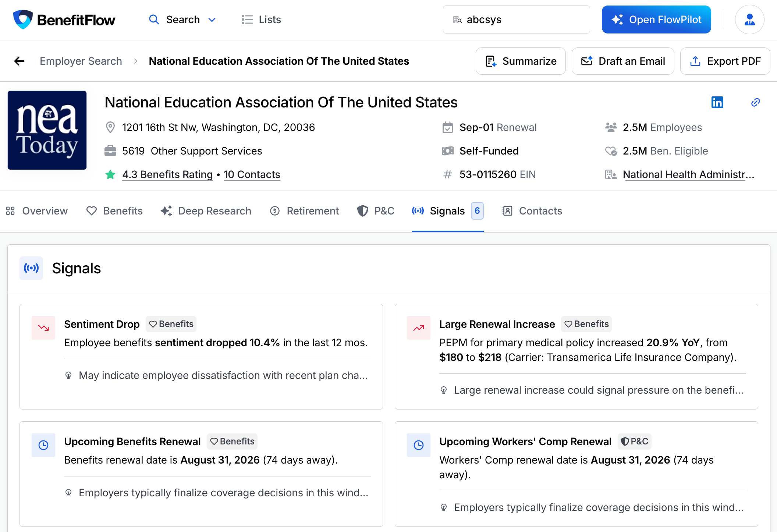The width and height of the screenshot is (777, 532).
Task: Click the Self-Funded money icon
Action: 447,151
